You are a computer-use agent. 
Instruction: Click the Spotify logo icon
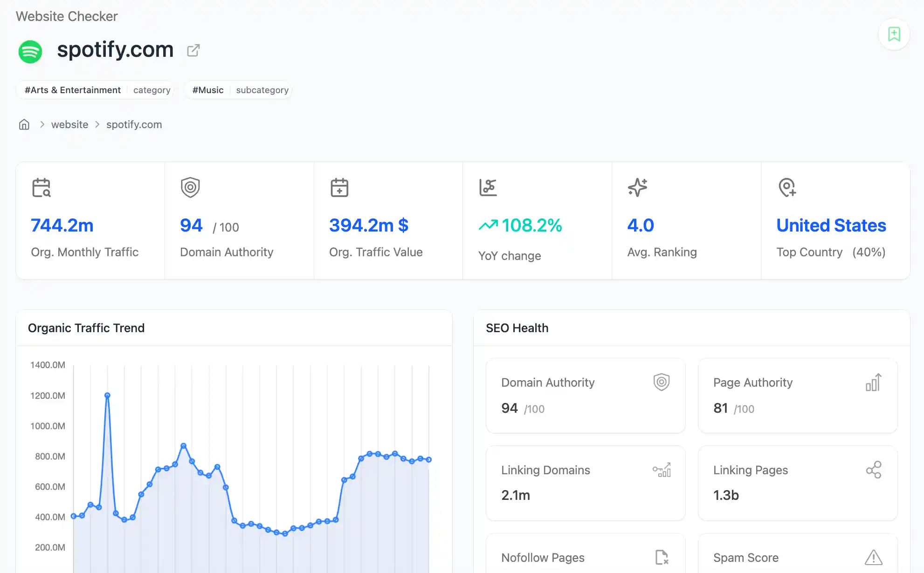[x=30, y=51]
